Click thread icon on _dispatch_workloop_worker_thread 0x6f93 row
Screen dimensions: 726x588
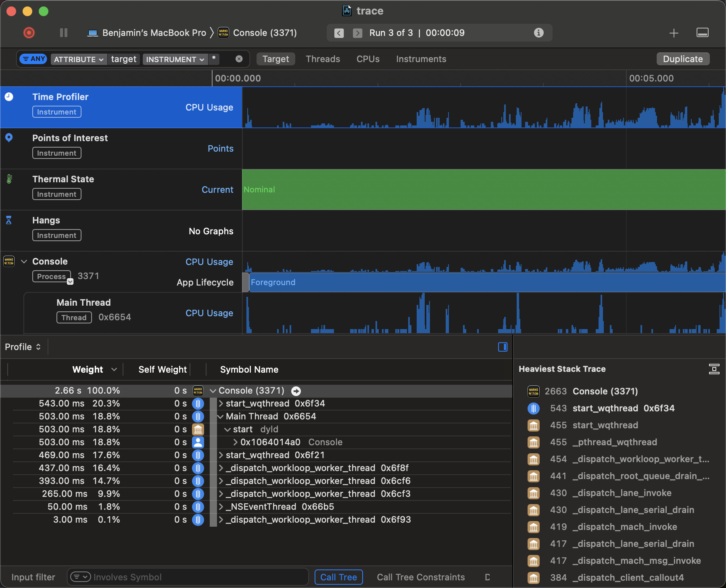click(198, 520)
